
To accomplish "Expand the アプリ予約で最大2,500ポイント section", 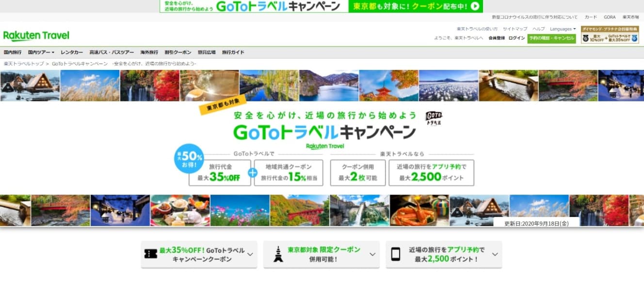I will pyautogui.click(x=444, y=254).
